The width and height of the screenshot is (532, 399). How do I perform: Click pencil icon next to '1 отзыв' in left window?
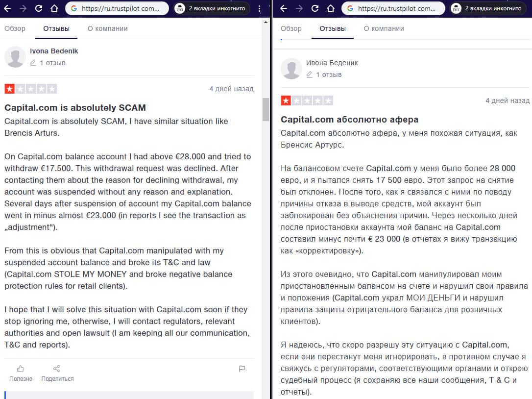(33, 63)
